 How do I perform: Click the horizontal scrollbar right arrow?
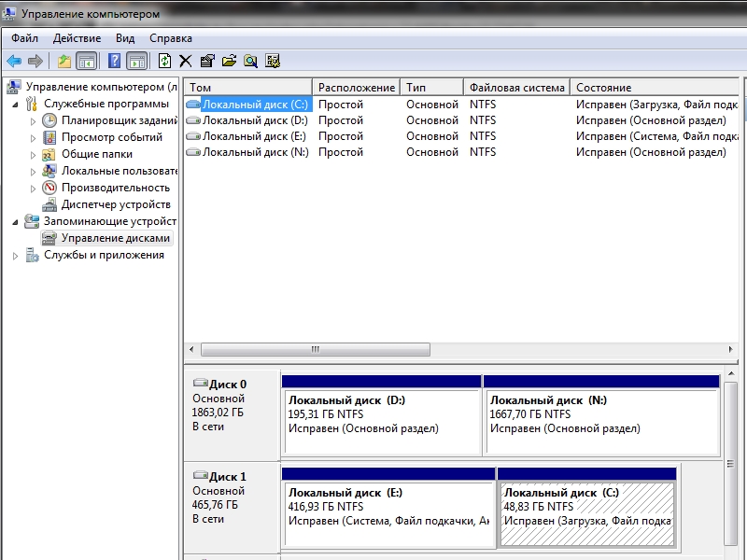coord(730,349)
